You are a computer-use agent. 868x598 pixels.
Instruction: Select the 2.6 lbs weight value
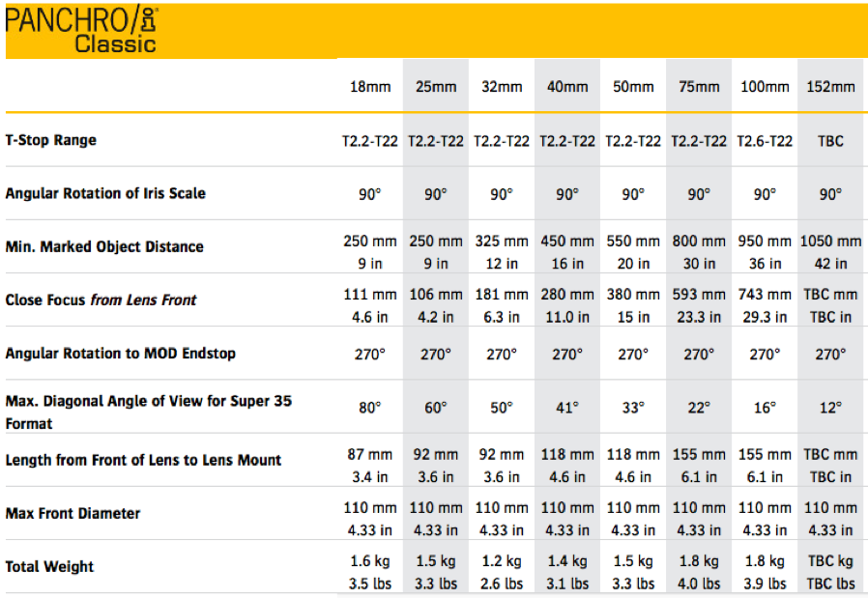pos(502,584)
